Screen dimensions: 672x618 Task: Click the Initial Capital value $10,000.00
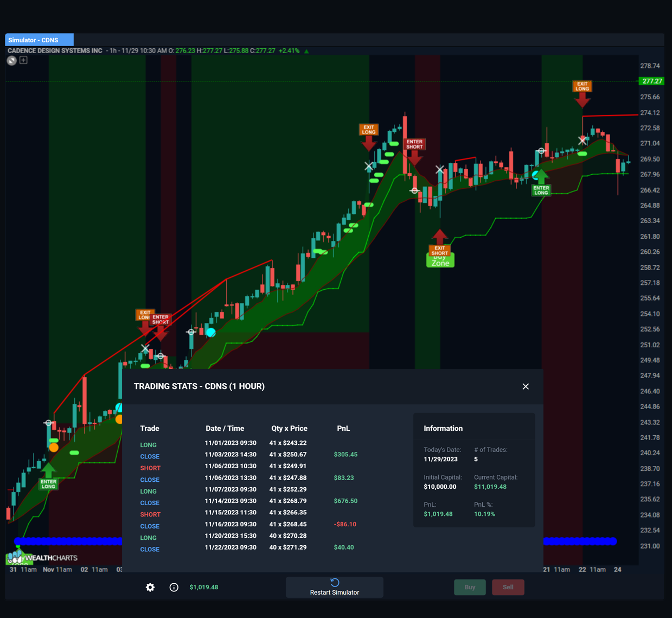click(x=440, y=487)
